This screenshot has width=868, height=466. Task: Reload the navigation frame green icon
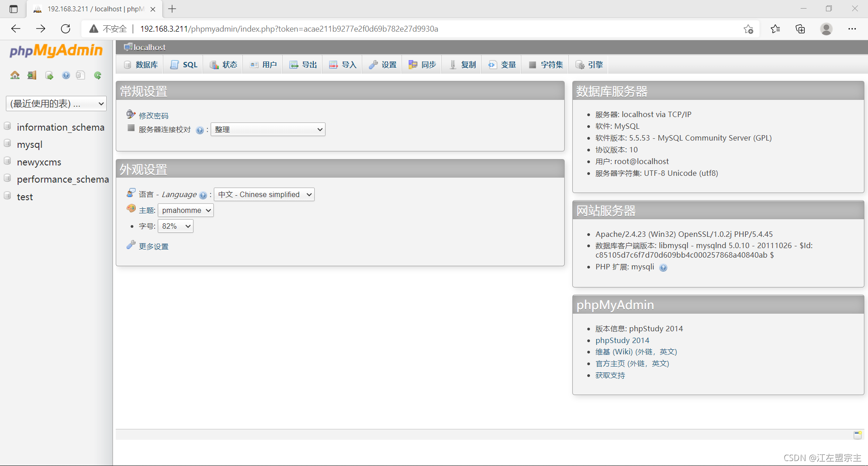coord(98,75)
